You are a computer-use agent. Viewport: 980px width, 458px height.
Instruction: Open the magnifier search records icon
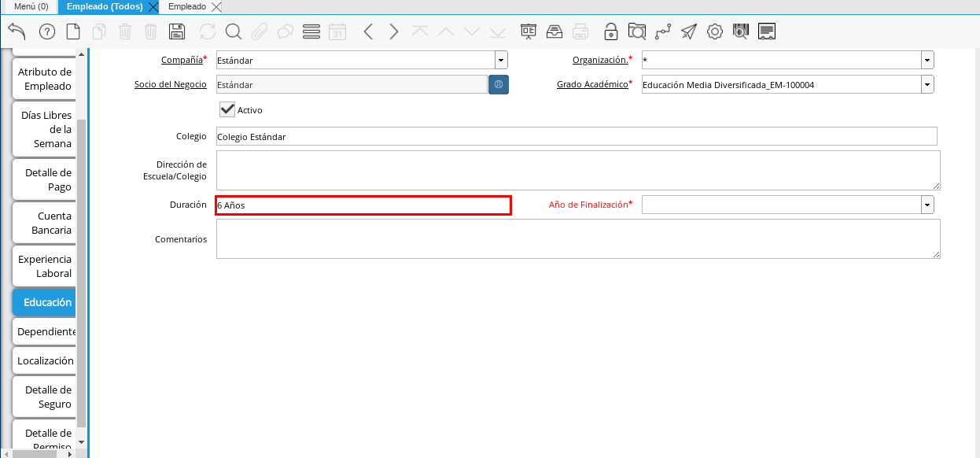click(233, 31)
